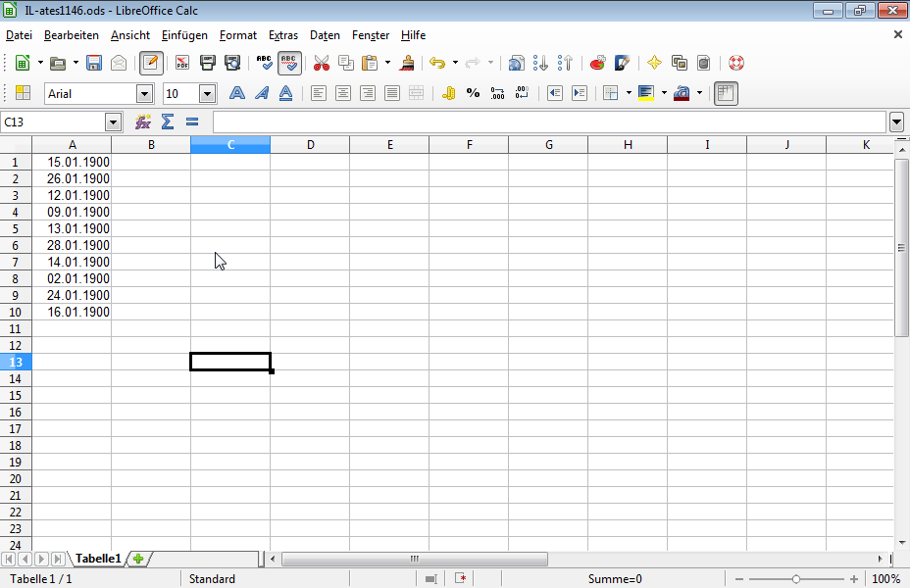Image resolution: width=910 pixels, height=588 pixels.
Task: Paste using the clipboard icon
Action: (370, 63)
